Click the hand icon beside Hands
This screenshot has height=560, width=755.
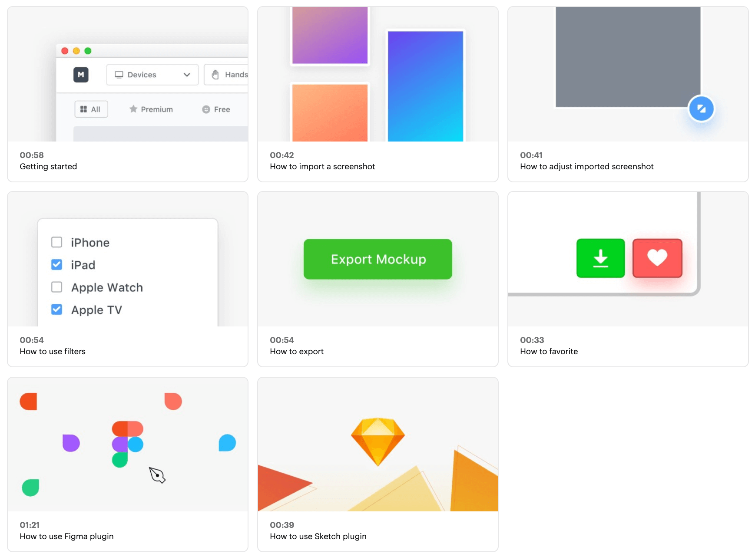point(215,74)
